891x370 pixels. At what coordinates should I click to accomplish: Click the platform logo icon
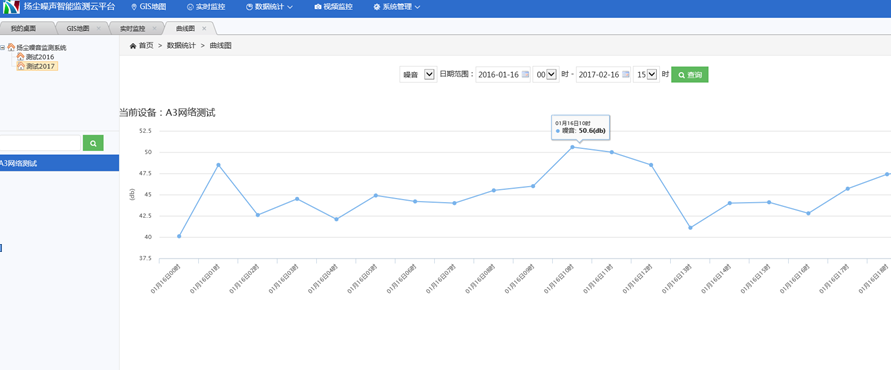11,7
